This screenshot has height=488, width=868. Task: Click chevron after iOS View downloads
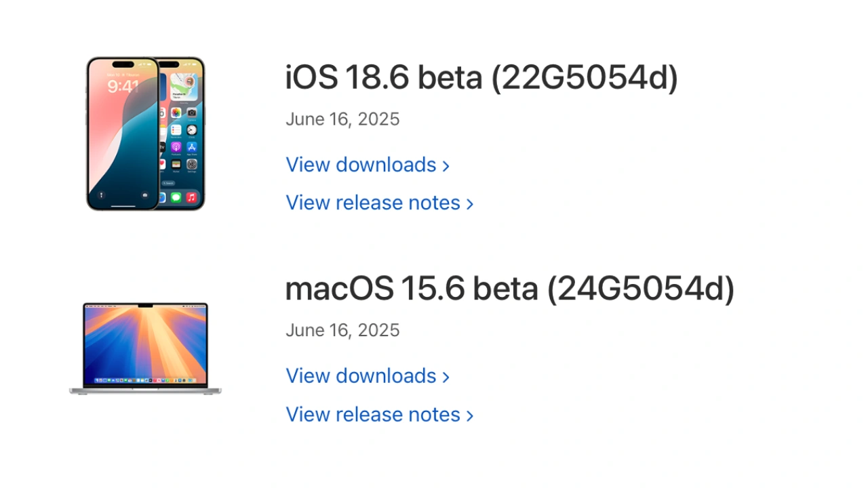pos(446,166)
